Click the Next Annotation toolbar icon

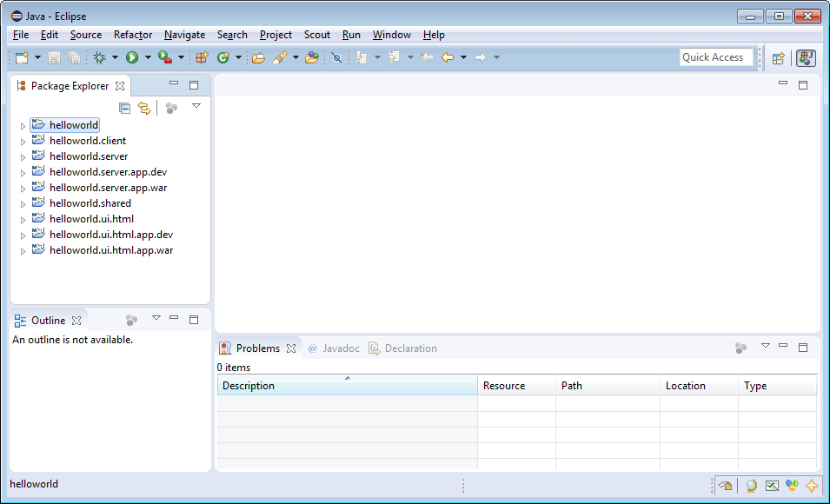click(362, 57)
